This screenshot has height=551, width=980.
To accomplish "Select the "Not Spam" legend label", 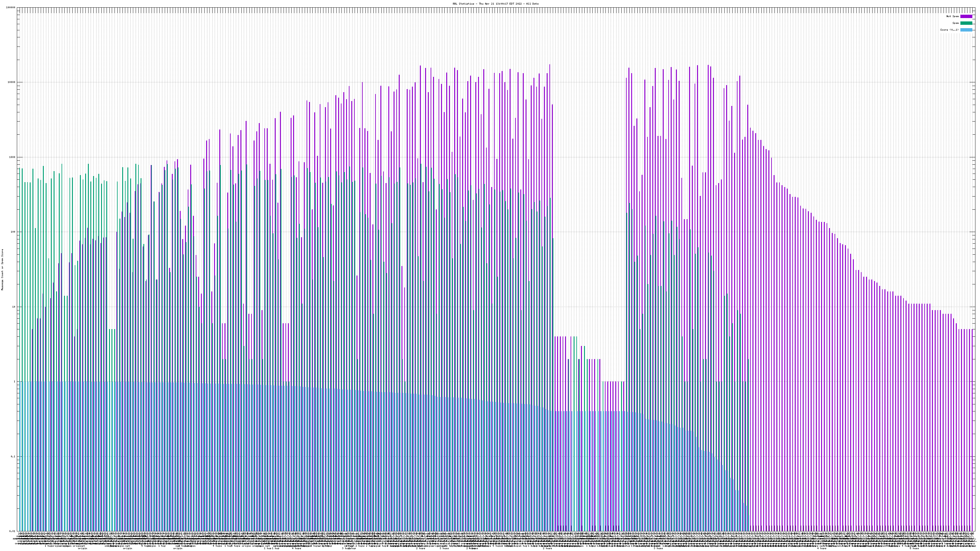I will (x=953, y=16).
